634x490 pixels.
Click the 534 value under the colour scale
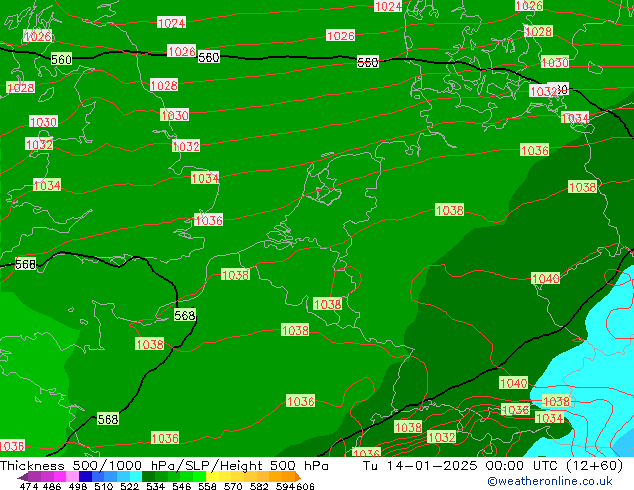pyautogui.click(x=156, y=486)
